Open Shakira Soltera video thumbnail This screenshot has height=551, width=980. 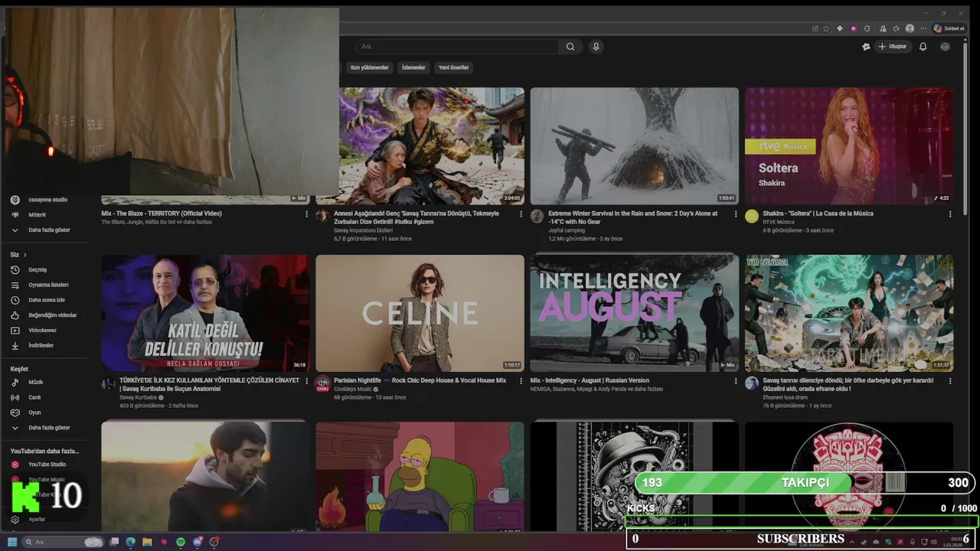849,145
